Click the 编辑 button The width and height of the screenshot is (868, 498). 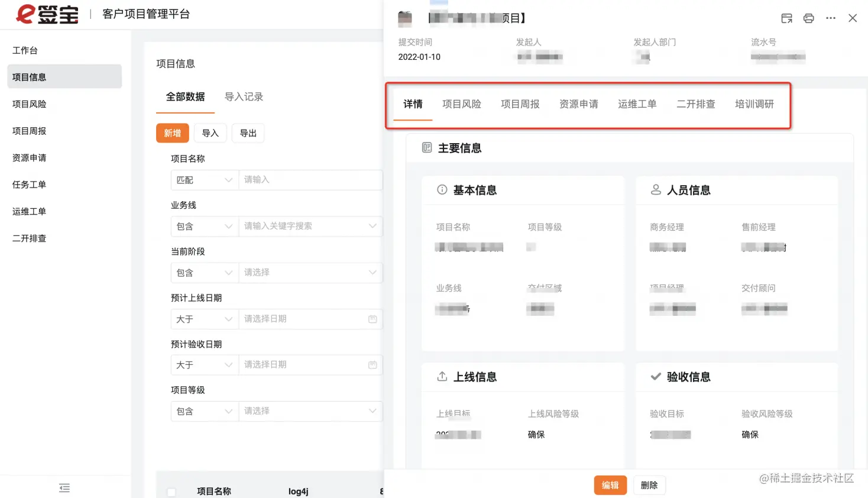tap(610, 486)
